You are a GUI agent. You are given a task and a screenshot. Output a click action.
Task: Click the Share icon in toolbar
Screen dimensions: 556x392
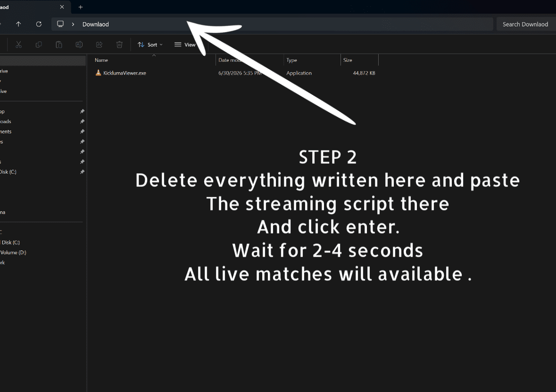[x=100, y=44]
